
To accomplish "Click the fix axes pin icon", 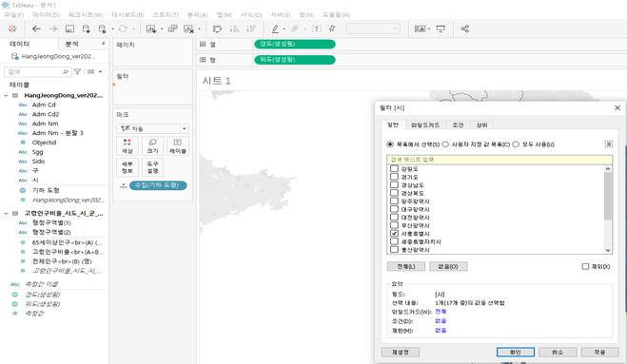I will click(332, 29).
